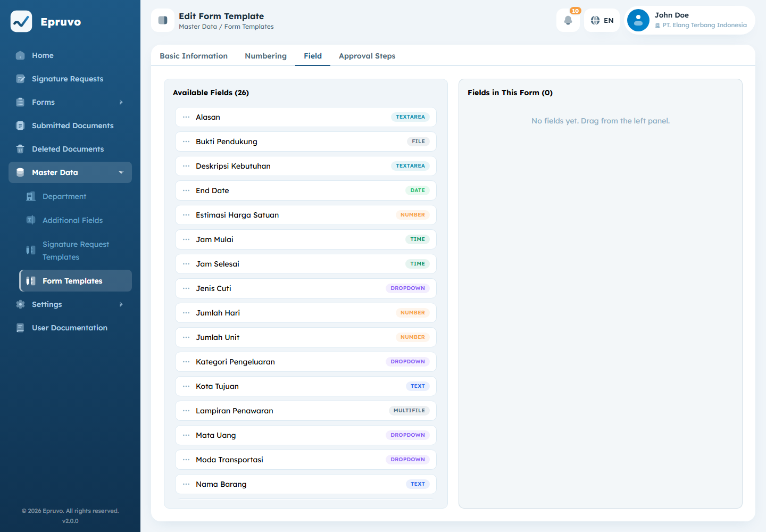Viewport: 766px width, 532px height.
Task: Click the MULTIFILE type badge
Action: pyautogui.click(x=409, y=411)
